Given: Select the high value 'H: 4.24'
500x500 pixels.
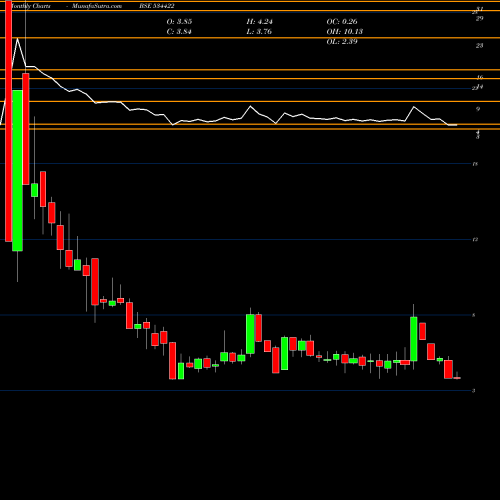Looking at the screenshot, I should point(260,22).
